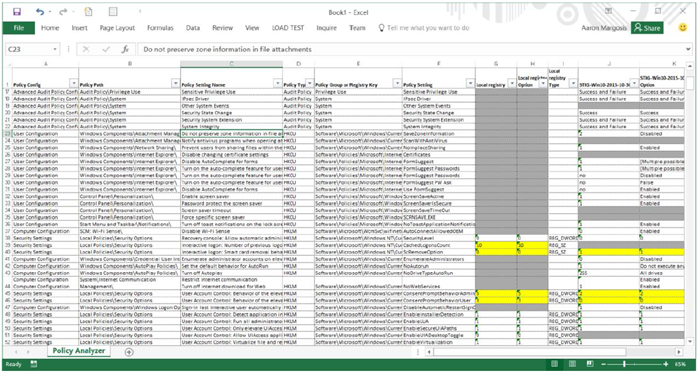698x374 pixels.
Task: Switch to Page Break Preview in status bar
Action: (590, 364)
